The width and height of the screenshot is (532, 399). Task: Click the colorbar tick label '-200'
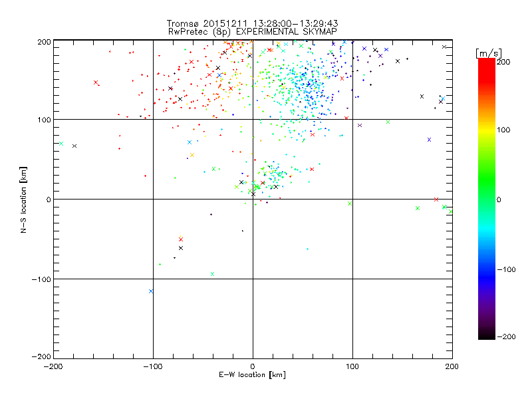click(x=506, y=336)
